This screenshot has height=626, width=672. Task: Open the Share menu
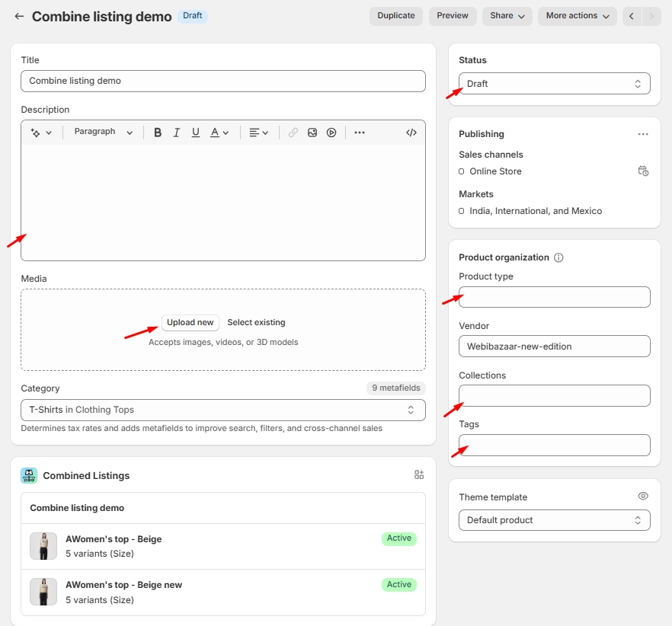[x=507, y=16]
